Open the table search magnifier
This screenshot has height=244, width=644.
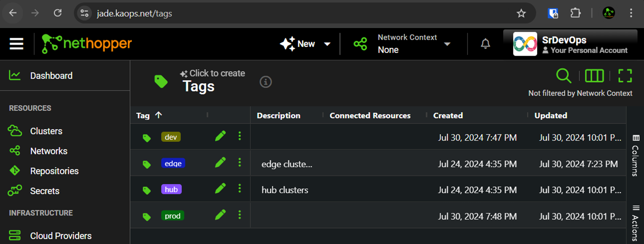coord(563,76)
